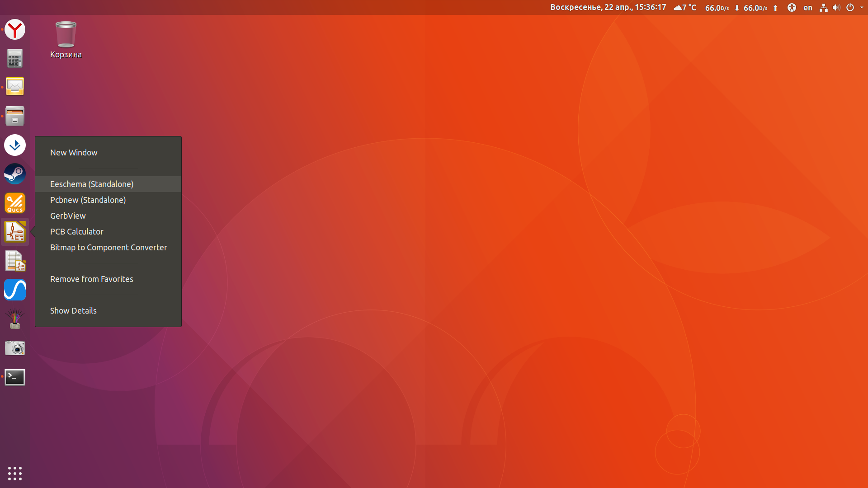Choose Eeschema (Standalone) from menu
The image size is (868, 488).
point(92,184)
